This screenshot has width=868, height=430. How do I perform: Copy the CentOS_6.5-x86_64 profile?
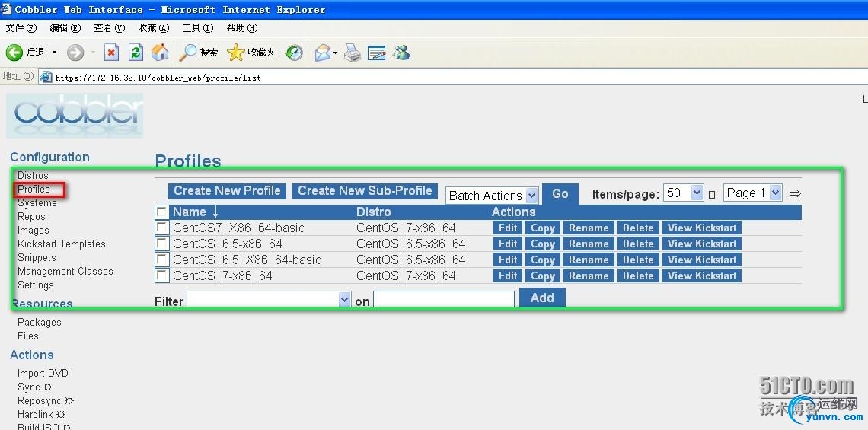[542, 244]
